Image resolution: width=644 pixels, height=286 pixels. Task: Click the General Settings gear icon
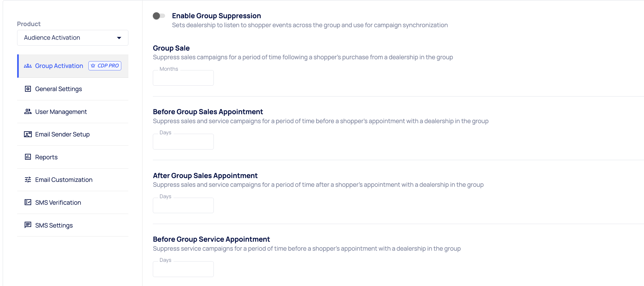28,89
